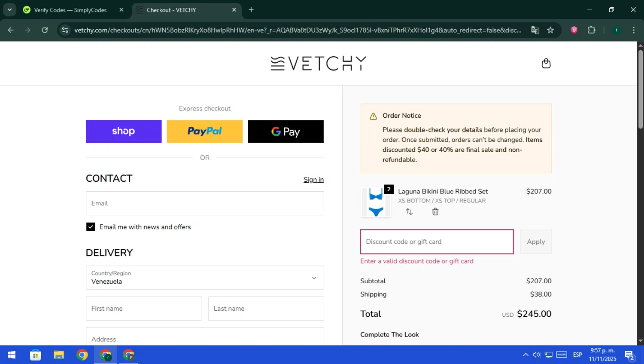Click the VETCHY logo
The height and width of the screenshot is (364, 644).
[318, 63]
